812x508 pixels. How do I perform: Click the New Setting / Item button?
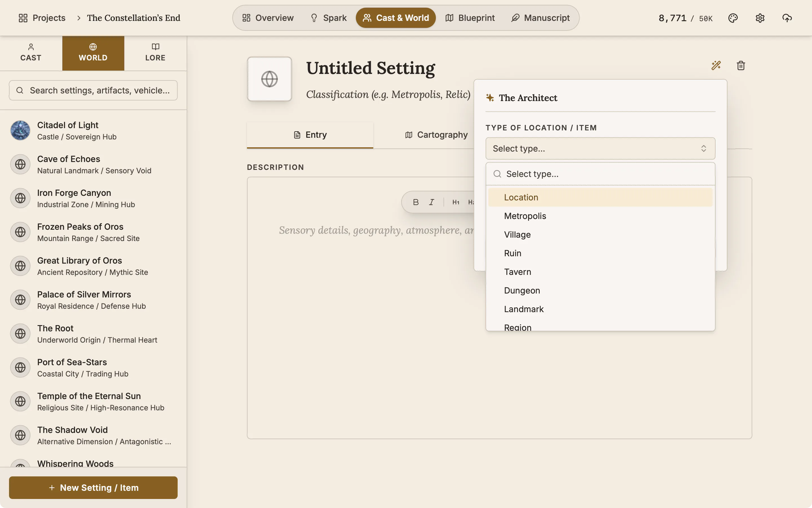click(93, 487)
